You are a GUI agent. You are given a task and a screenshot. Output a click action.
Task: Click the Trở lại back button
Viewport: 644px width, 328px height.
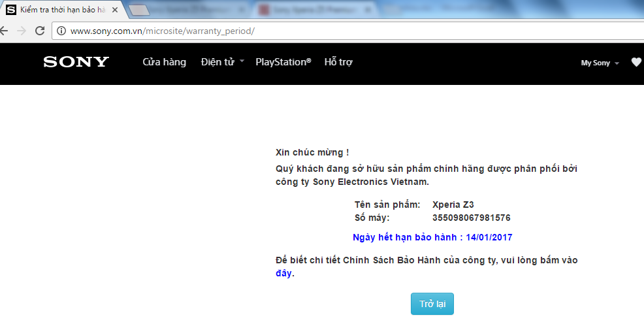[432, 304]
